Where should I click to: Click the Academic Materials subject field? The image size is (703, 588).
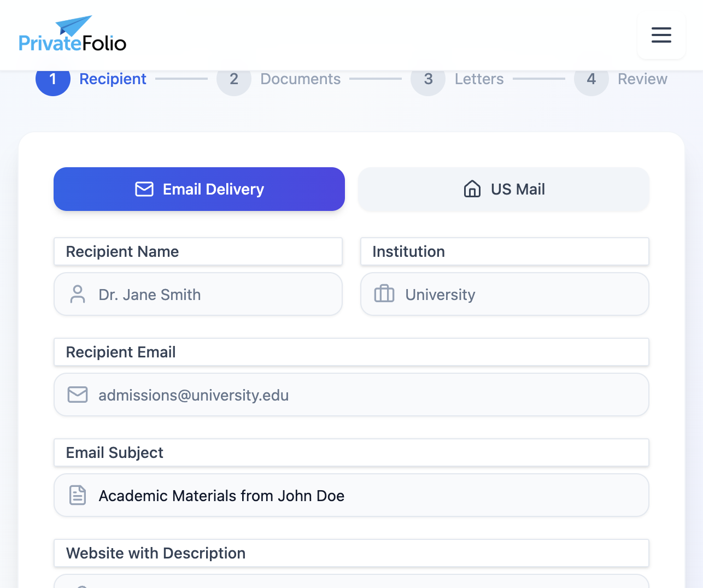[x=351, y=495]
